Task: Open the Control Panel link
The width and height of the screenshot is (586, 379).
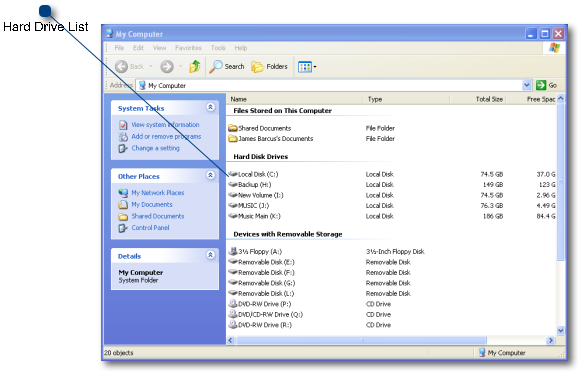Action: pyautogui.click(x=150, y=228)
